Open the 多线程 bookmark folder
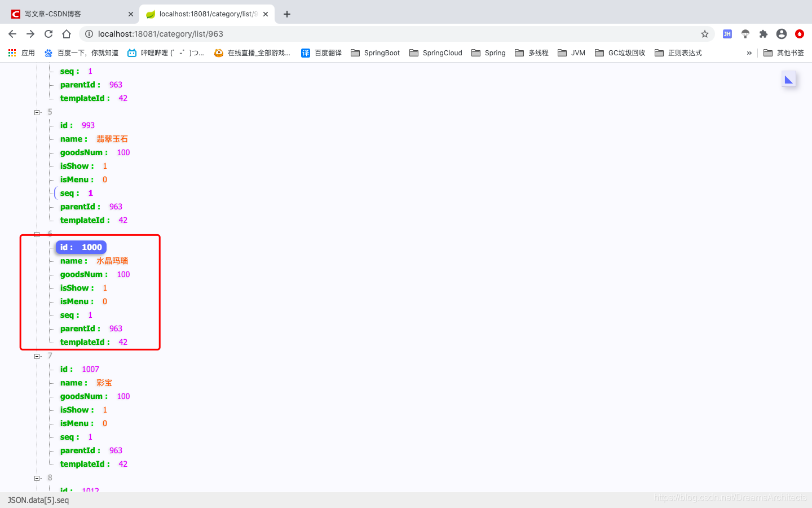This screenshot has height=508, width=812. point(532,52)
